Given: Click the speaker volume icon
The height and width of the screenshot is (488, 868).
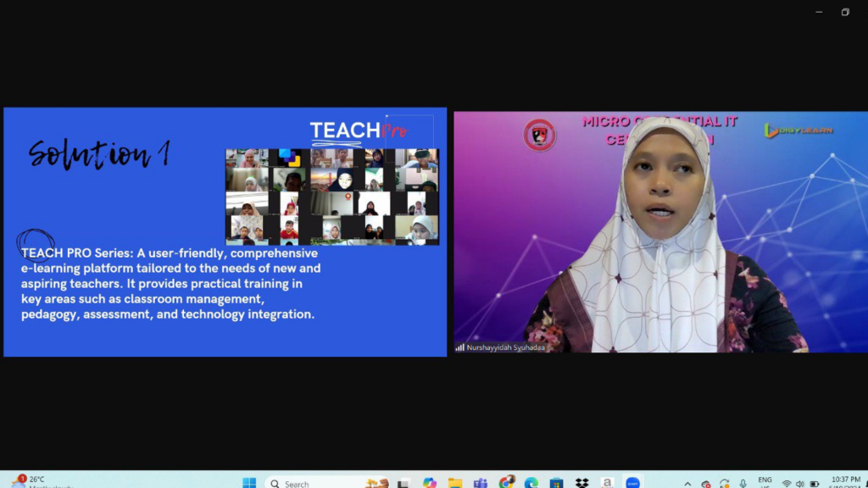Looking at the screenshot, I should 800,484.
